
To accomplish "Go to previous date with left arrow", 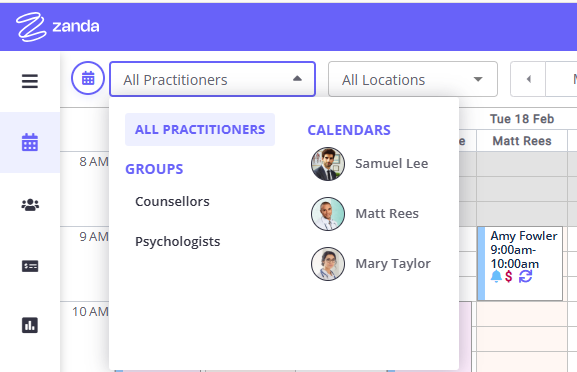I will pyautogui.click(x=528, y=79).
